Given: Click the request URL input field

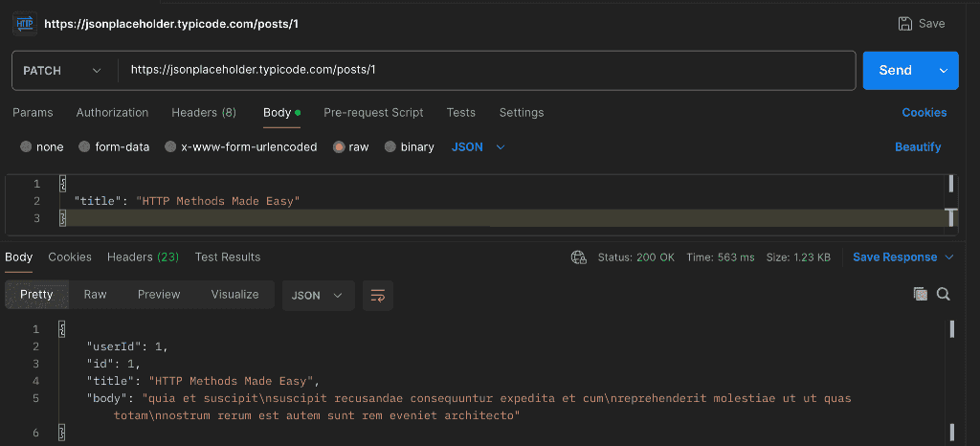Looking at the screenshot, I should 486,71.
